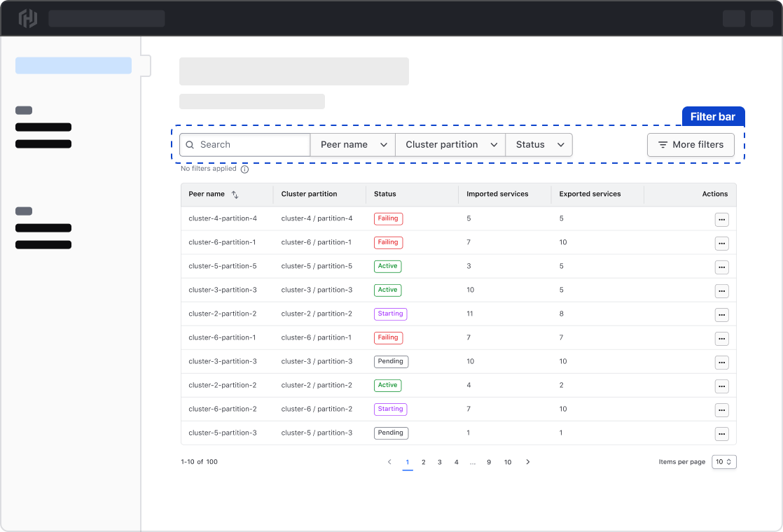
Task: Open the More filters button
Action: tap(691, 145)
